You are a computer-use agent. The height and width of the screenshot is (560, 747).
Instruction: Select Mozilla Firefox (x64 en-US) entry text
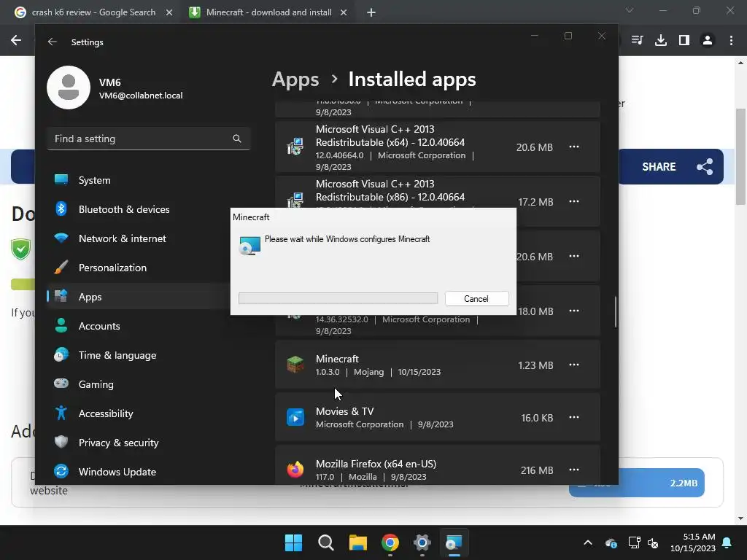click(x=376, y=464)
